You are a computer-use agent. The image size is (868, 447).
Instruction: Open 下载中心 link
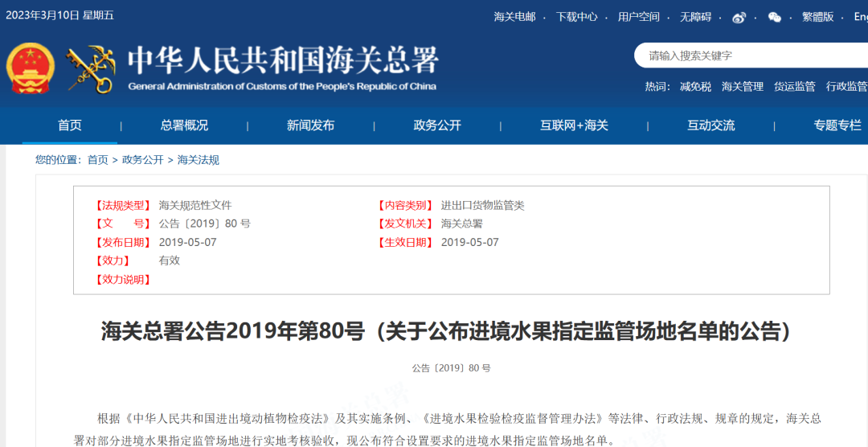pos(577,17)
